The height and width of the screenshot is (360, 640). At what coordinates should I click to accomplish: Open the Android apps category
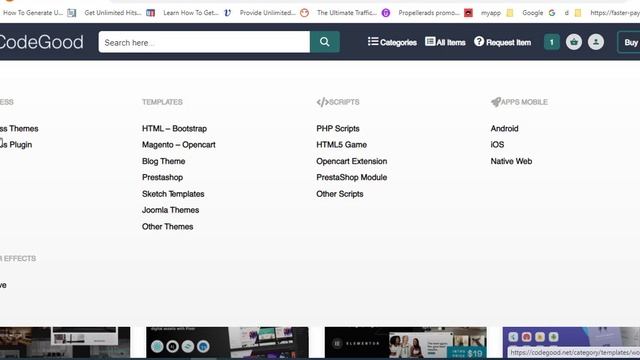tap(504, 129)
